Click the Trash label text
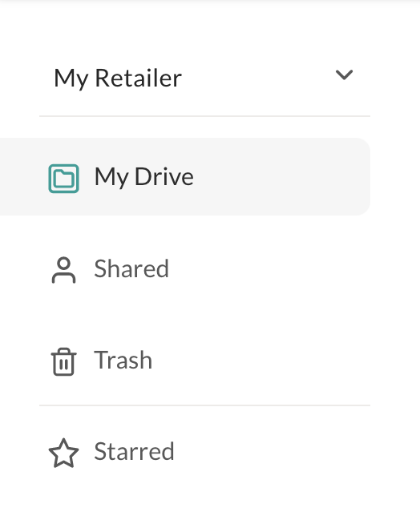Image resolution: width=420 pixels, height=524 pixels. [x=123, y=361]
